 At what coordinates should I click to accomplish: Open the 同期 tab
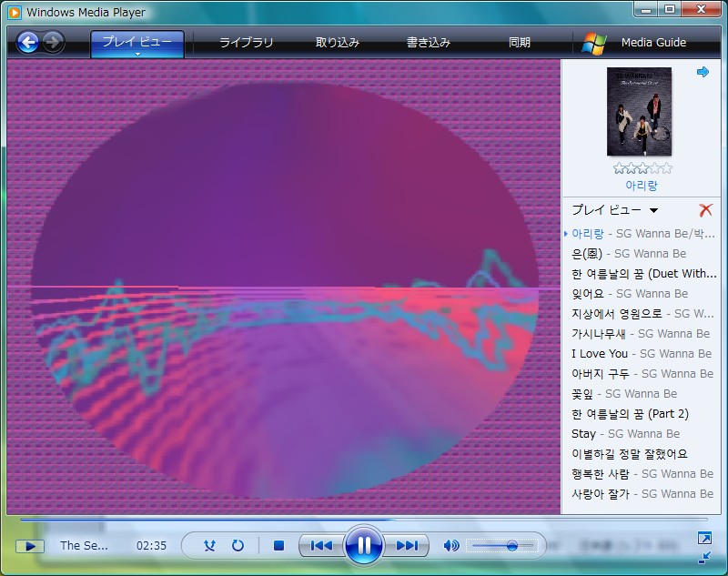(x=519, y=42)
